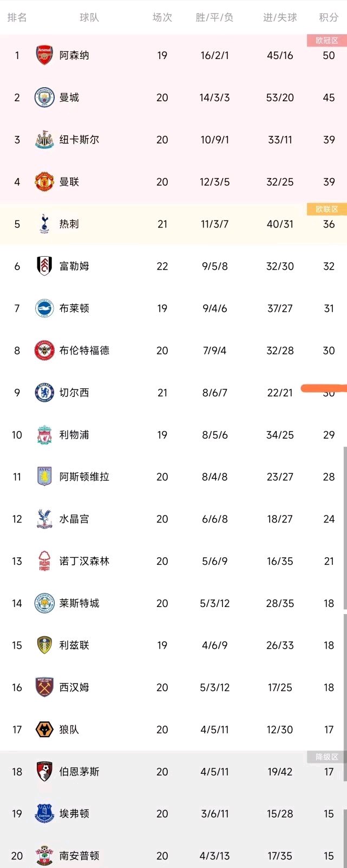The image size is (347, 868).
Task: Tap the Manchester City crest icon
Action: pyautogui.click(x=44, y=97)
